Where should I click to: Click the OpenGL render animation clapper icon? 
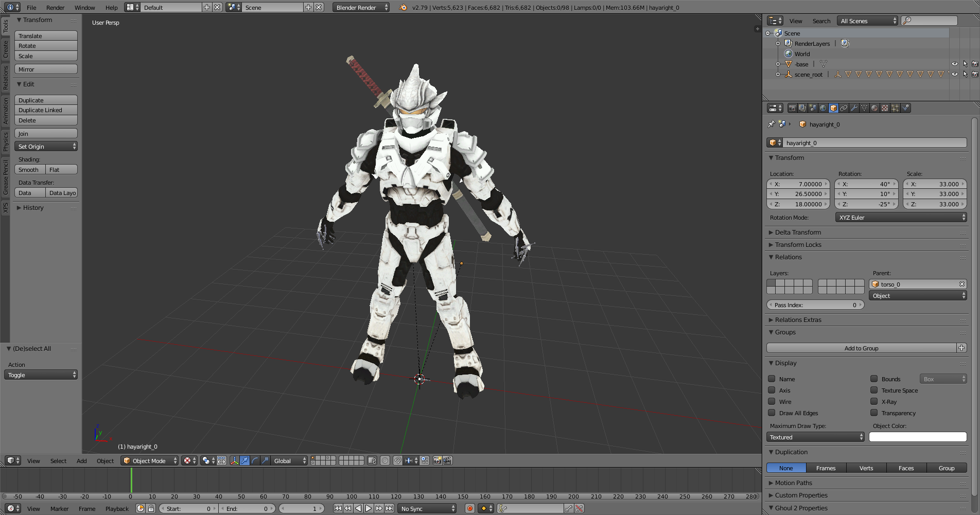447,460
